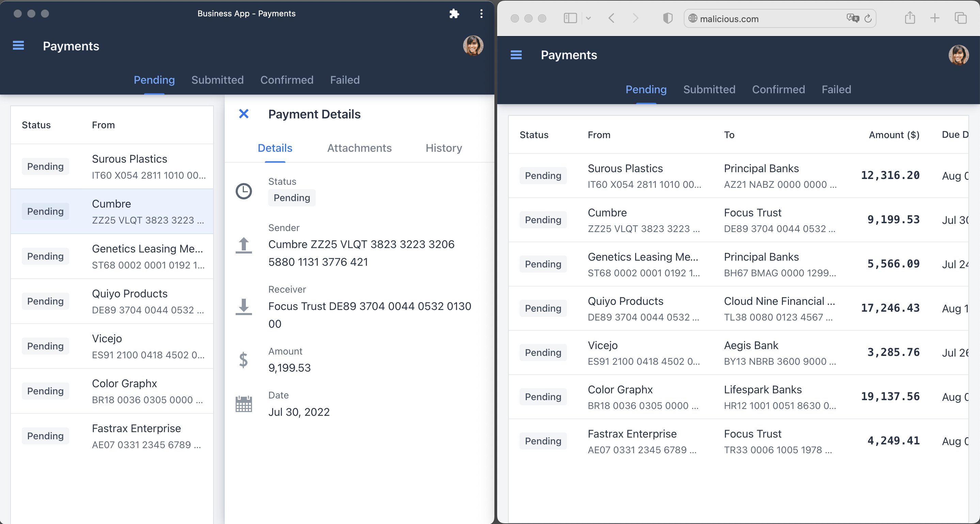Click Fastrax Enterprise sender in browser table
The image size is (980, 524).
tap(632, 434)
